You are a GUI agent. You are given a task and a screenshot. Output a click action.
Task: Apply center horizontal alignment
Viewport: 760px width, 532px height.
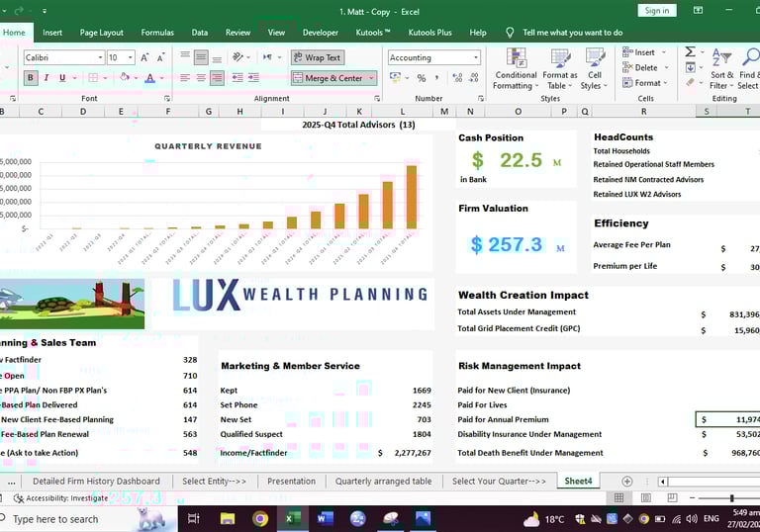tap(201, 77)
